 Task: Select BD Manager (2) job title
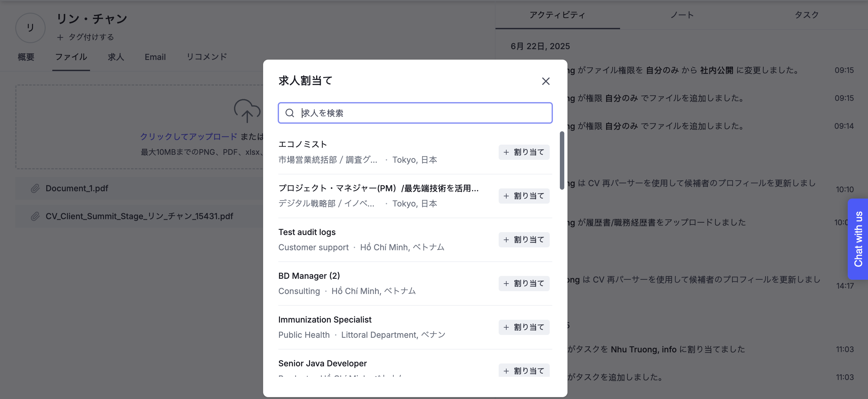click(x=309, y=276)
